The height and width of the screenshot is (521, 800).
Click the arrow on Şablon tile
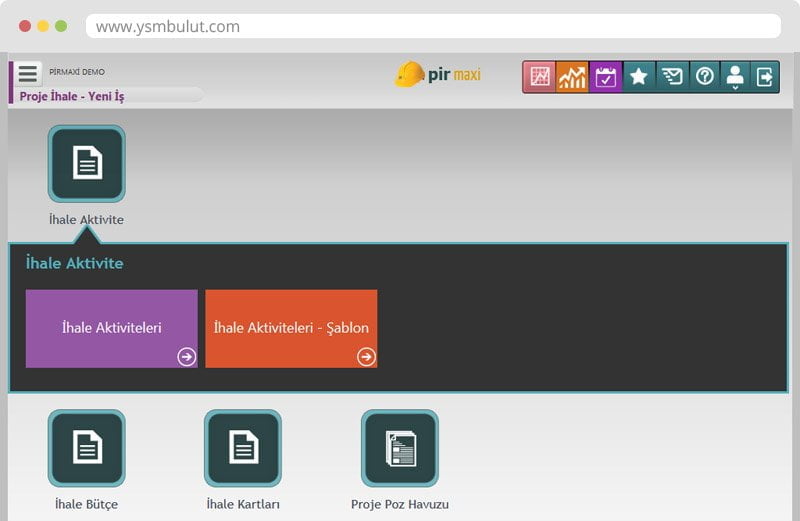point(366,356)
